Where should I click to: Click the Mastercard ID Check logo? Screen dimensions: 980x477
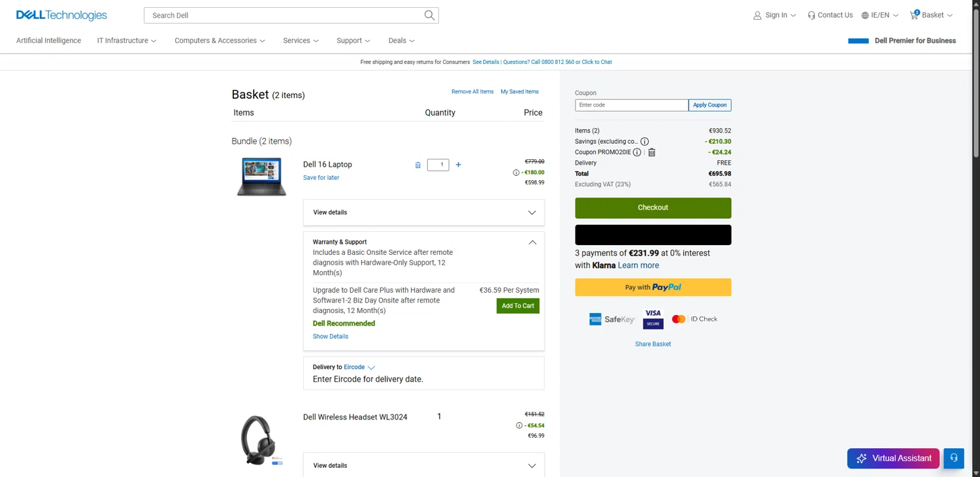694,319
